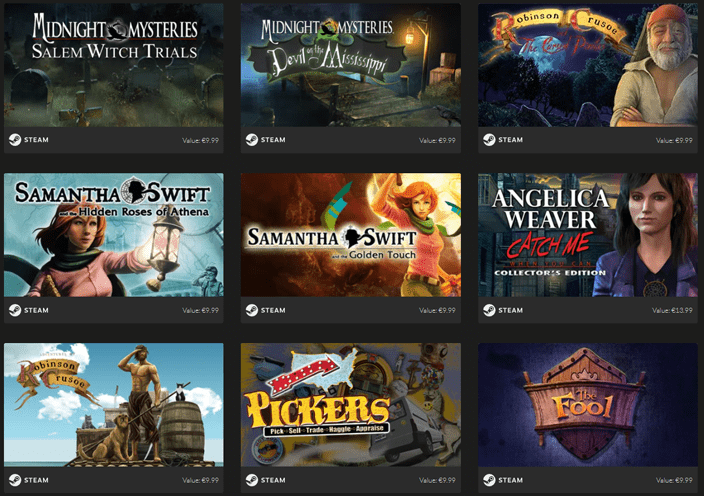Click Steam icon under Devil on the Mississippi

(251, 140)
